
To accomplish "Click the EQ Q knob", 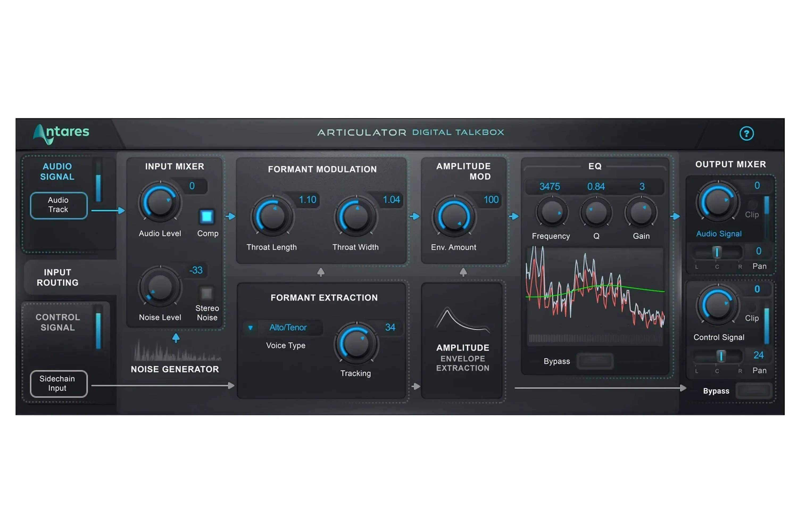I will [x=596, y=212].
